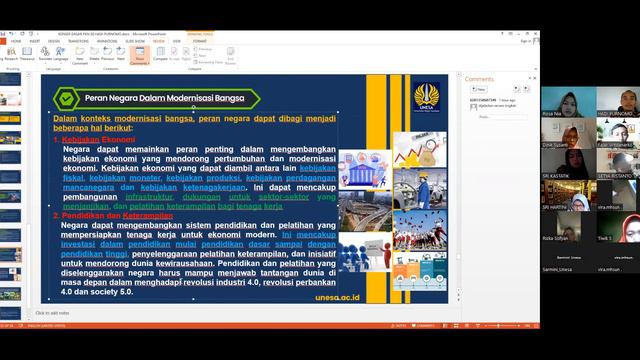Select SRI HARTINI participant video tile

[569, 195]
